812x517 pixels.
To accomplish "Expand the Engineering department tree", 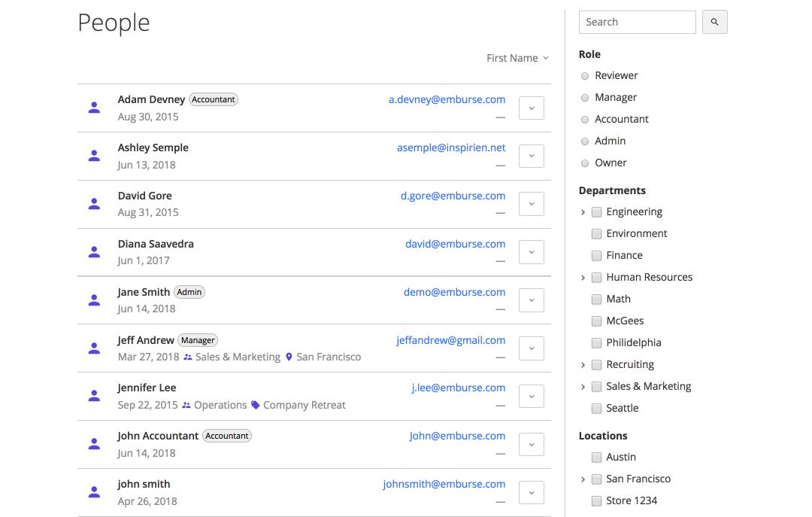I will click(583, 212).
